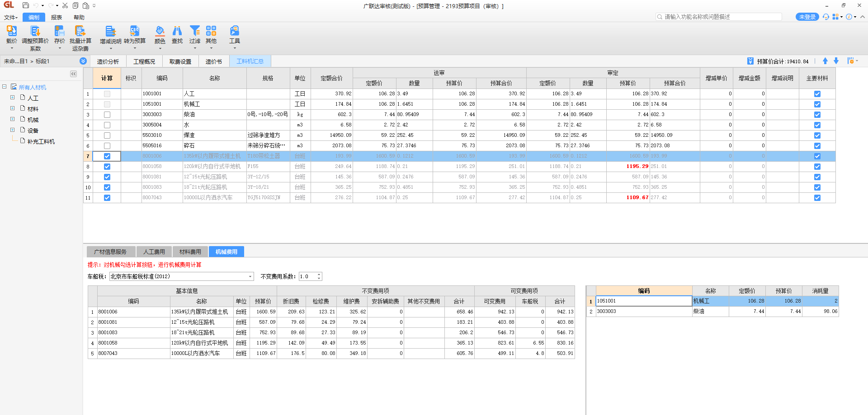This screenshot has width=868, height=415.
Task: Collapse the left tree panel with chevron
Action: point(74,74)
